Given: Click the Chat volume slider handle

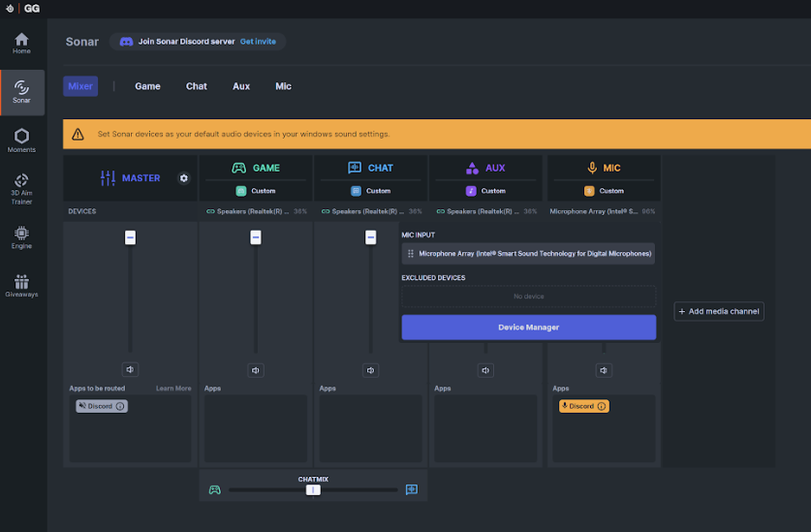Looking at the screenshot, I should click(x=370, y=237).
